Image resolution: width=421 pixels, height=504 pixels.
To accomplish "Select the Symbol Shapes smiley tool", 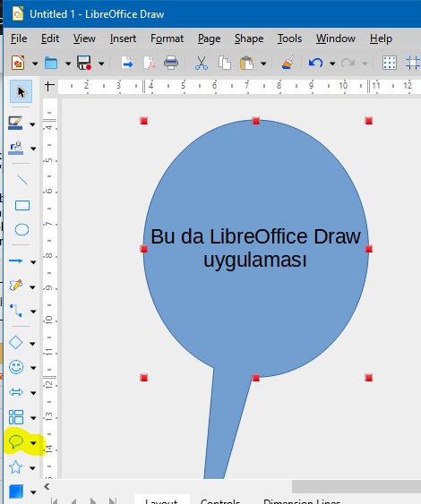I will point(16,367).
